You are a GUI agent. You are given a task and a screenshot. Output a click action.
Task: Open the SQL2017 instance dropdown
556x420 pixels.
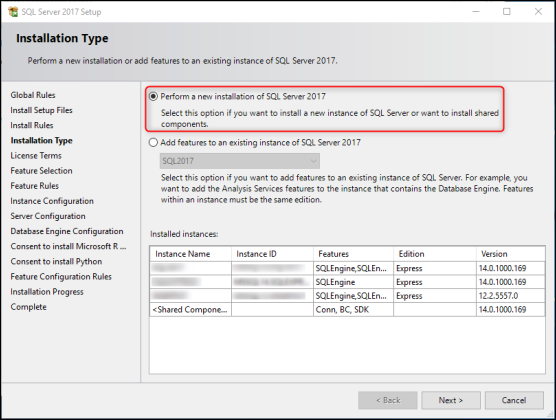pyautogui.click(x=240, y=161)
